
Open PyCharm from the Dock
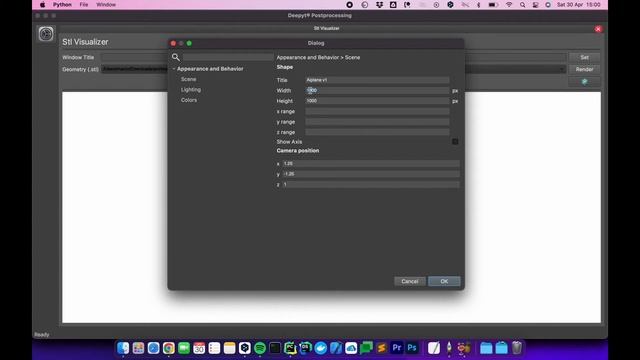point(290,348)
